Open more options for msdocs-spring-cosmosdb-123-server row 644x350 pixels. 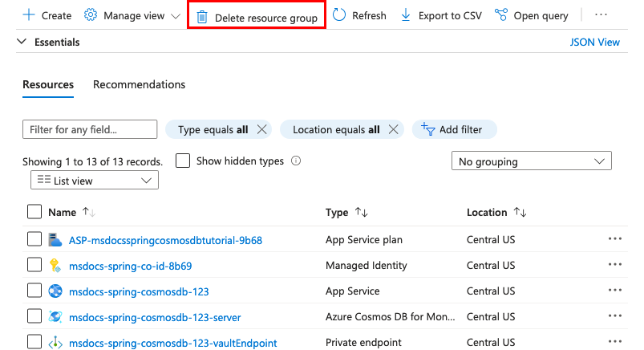click(x=615, y=315)
